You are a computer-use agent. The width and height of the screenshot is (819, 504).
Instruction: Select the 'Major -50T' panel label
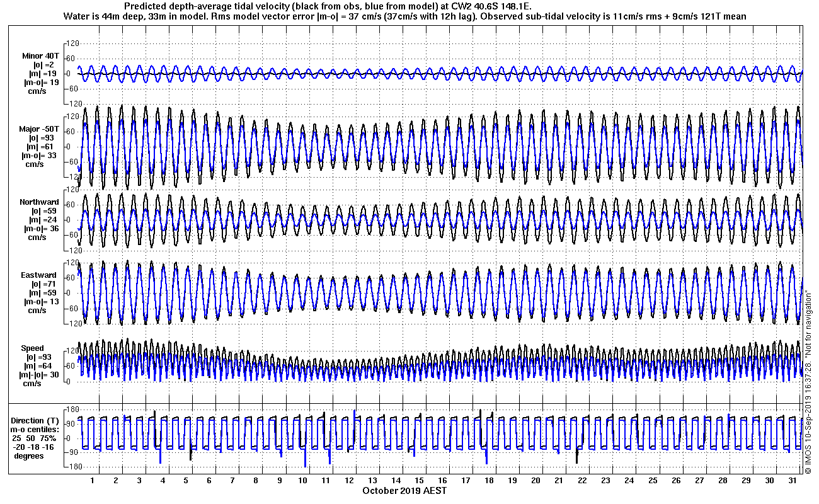pos(38,129)
